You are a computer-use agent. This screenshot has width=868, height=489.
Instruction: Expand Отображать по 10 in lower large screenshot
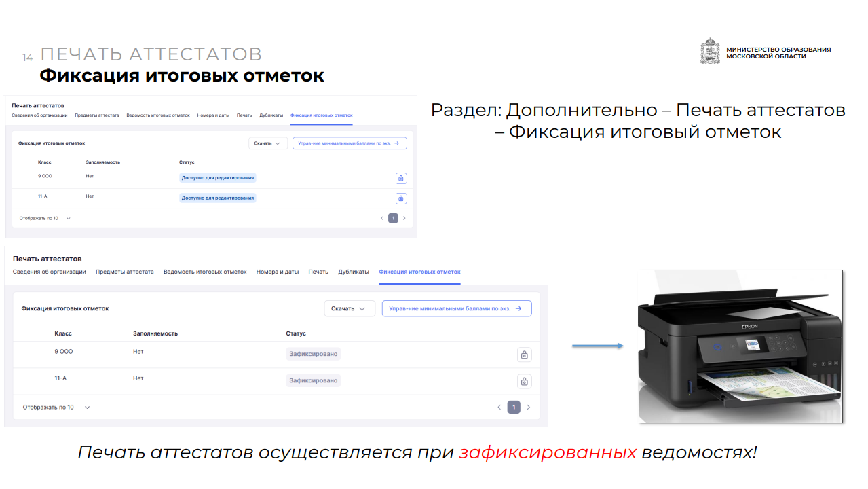pos(56,407)
